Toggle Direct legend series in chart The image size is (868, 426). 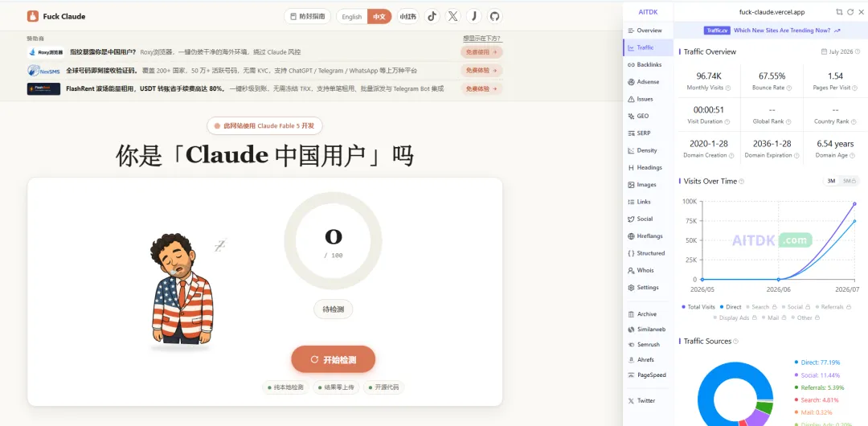pos(731,307)
